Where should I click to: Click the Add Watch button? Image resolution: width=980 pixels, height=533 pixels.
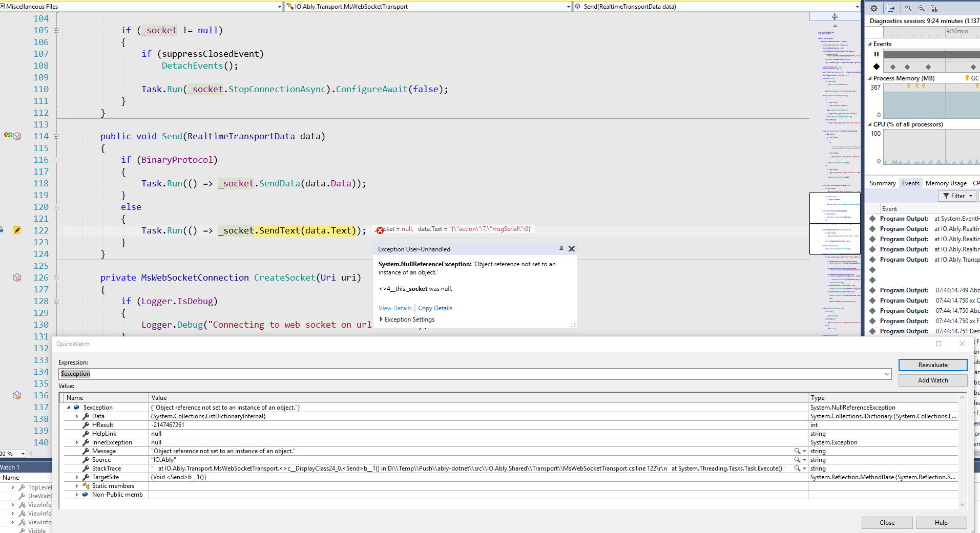point(933,380)
